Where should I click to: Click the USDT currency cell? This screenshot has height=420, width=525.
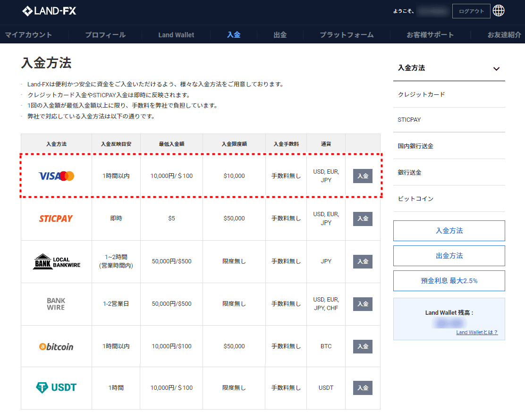326,388
